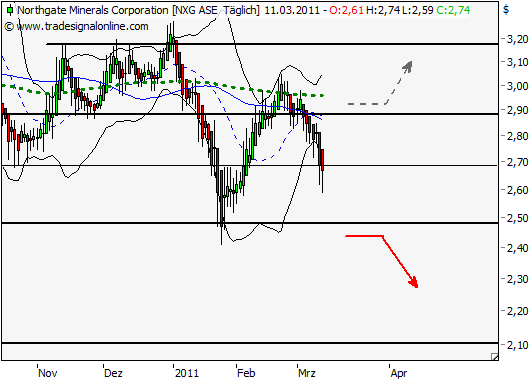Image resolution: width=531 pixels, height=380 pixels.
Task: Click the resize grip icon at chart corner
Action: pyautogui.click(x=494, y=356)
